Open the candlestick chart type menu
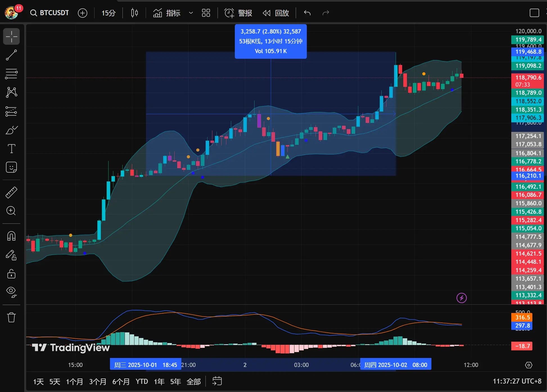 134,13
